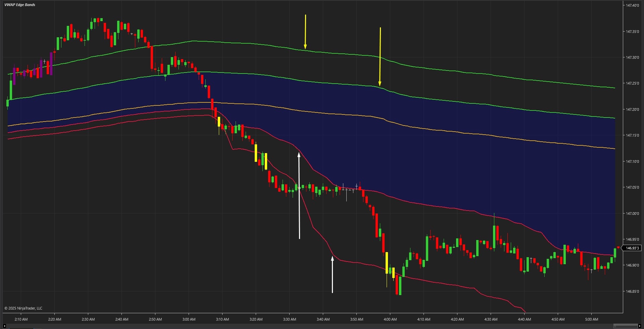Click the VWAP Edge Bands indicator label
The height and width of the screenshot is (329, 644).
pyautogui.click(x=20, y=5)
